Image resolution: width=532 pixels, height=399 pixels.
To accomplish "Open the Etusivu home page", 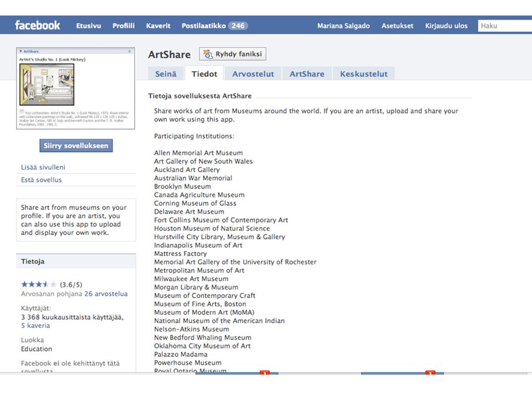I will 89,26.
